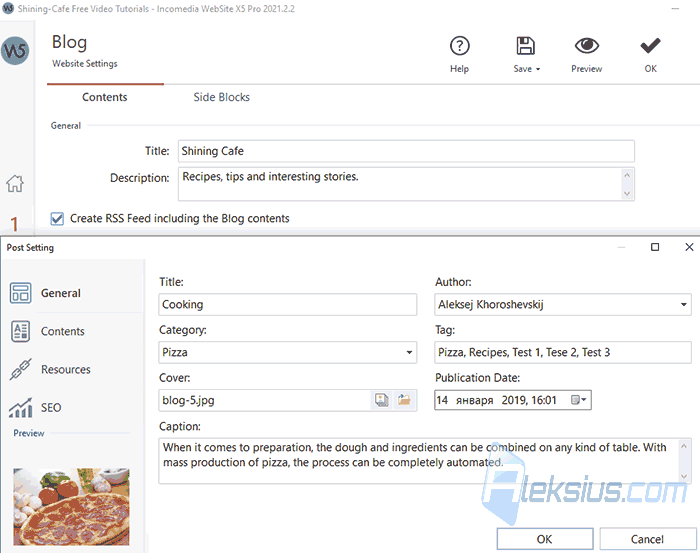Open the Help icon in Blog toolbar

coord(459,46)
